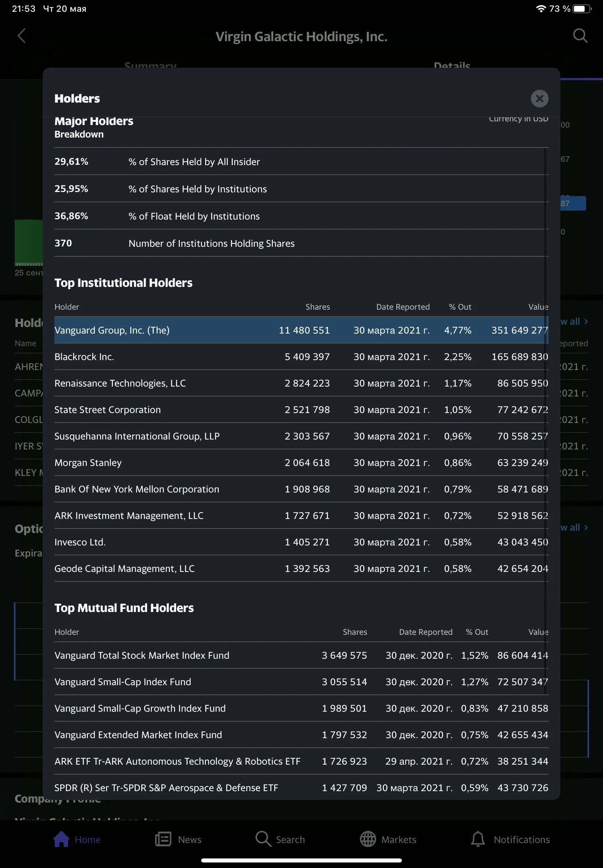This screenshot has height=868, width=603.
Task: Tap the Shares column header under Top Institutional Holders
Action: tap(317, 307)
